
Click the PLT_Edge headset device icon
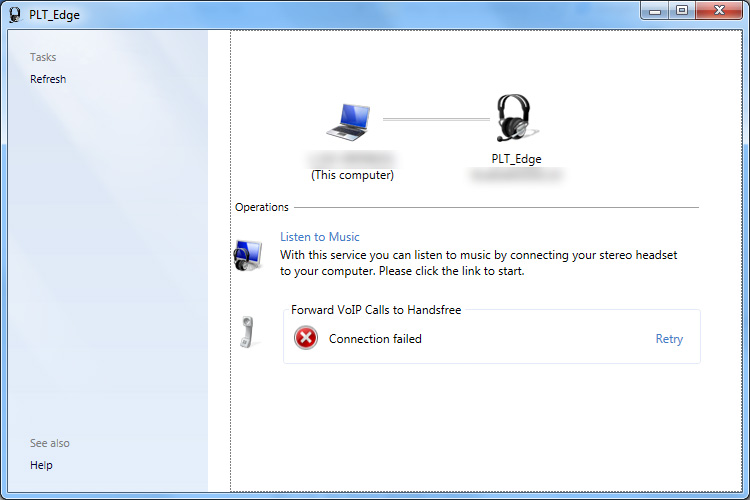click(x=515, y=119)
